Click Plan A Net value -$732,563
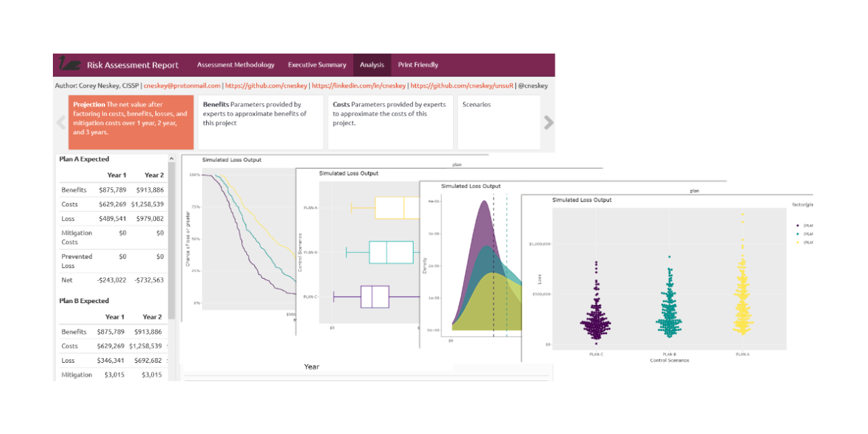 149,279
